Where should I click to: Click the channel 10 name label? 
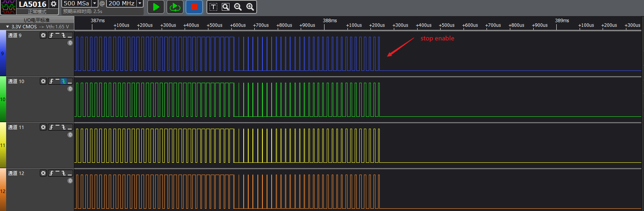point(16,81)
